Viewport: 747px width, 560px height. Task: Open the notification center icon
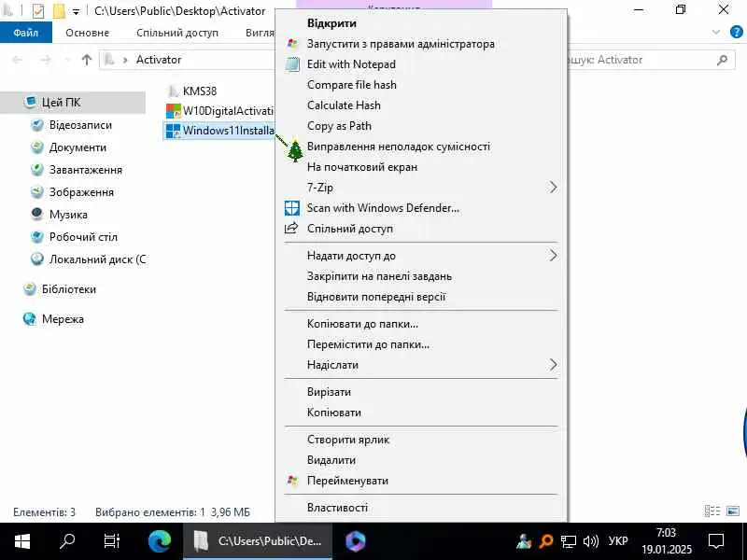716,541
